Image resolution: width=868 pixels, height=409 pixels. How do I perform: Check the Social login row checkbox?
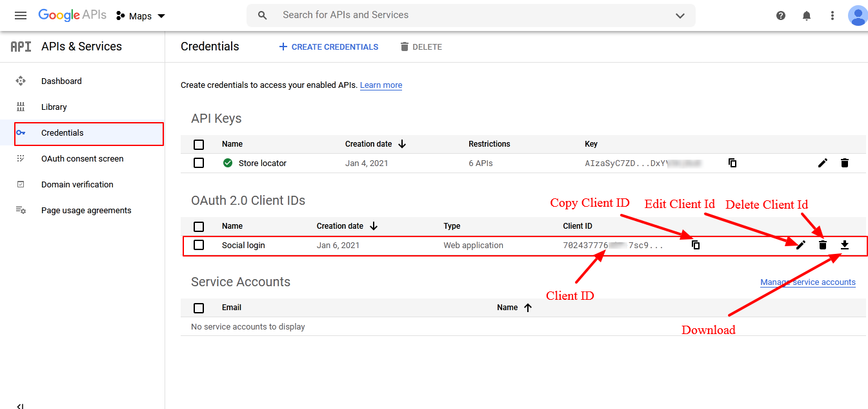coord(199,245)
